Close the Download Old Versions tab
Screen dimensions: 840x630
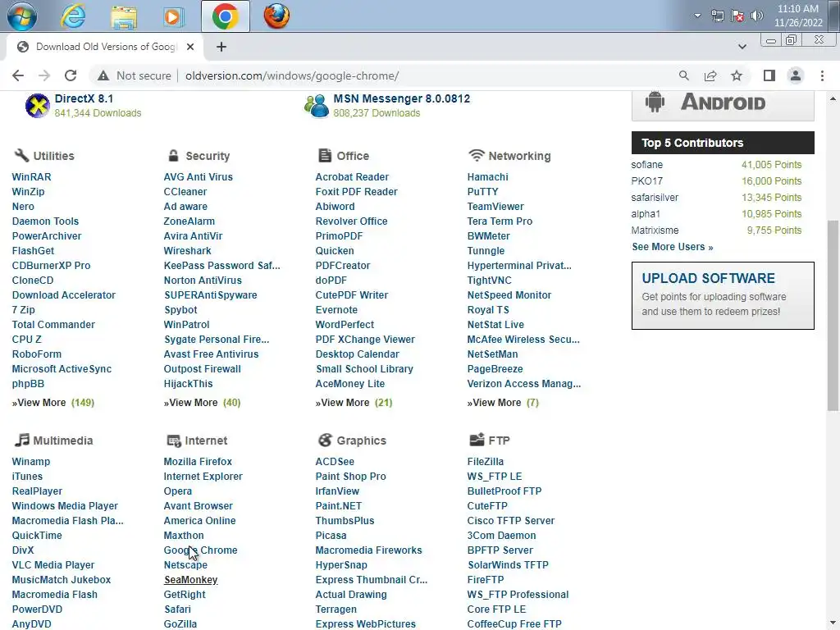click(x=189, y=47)
